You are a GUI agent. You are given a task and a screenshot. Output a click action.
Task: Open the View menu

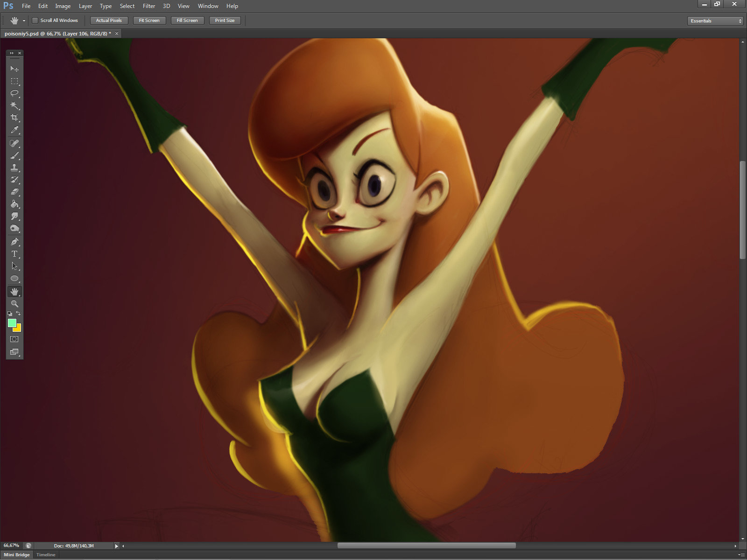(183, 6)
